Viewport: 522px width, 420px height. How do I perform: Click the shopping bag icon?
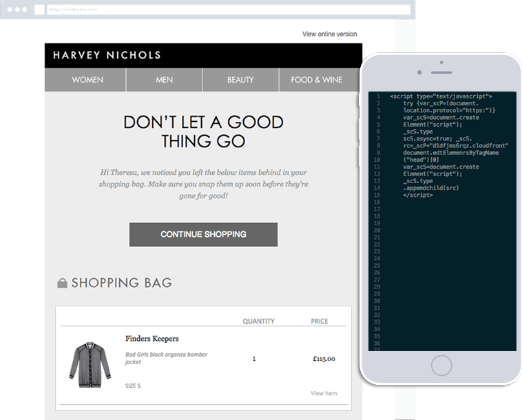point(62,283)
